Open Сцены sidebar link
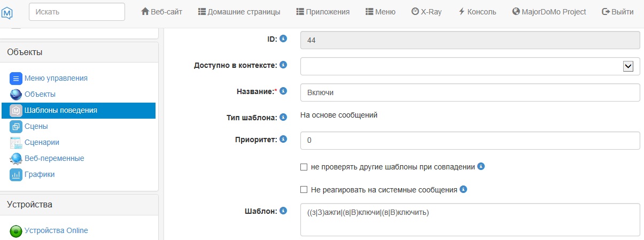This screenshot has height=240, width=644. tap(36, 126)
